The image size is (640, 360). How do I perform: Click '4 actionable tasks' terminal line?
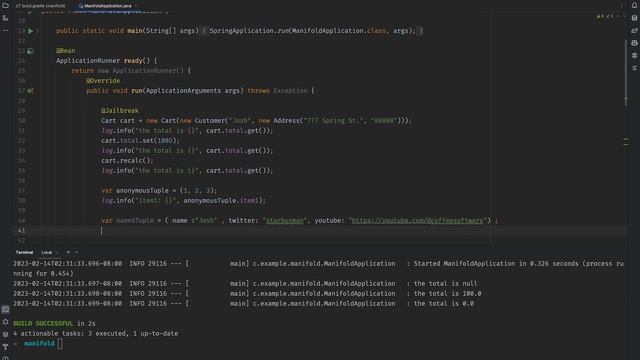[x=96, y=333]
